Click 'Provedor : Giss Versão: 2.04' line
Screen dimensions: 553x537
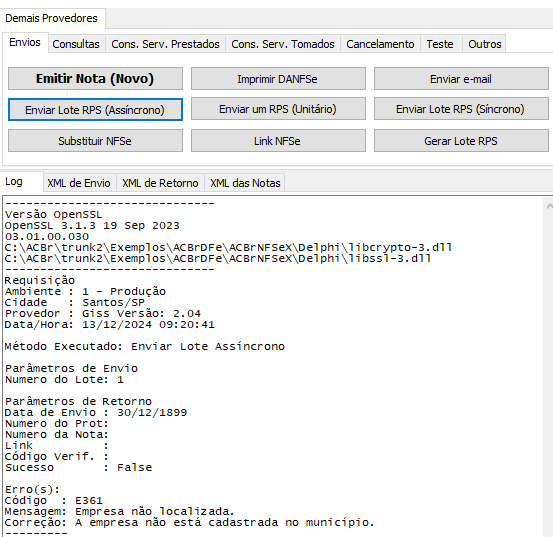[x=103, y=313]
